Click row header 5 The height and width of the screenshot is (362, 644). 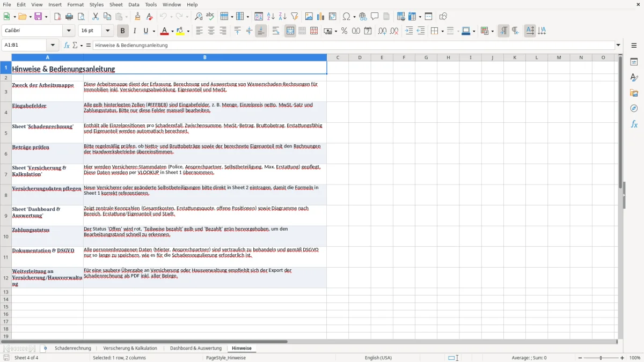click(6, 133)
